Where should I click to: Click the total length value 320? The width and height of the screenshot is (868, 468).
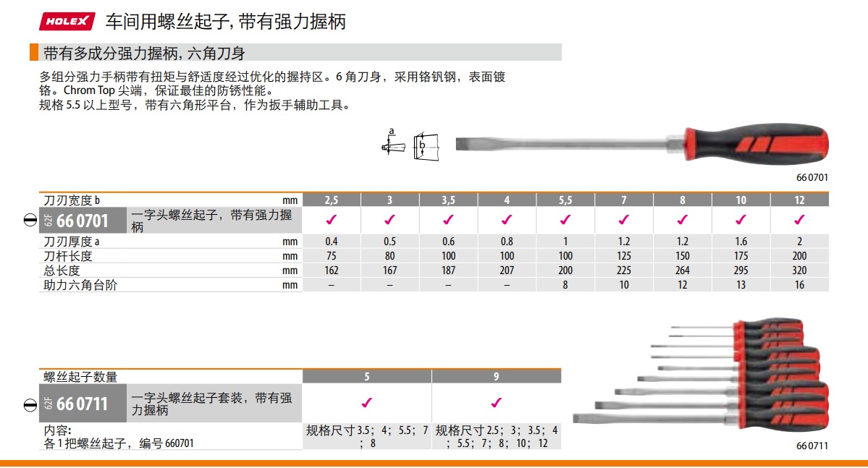click(799, 271)
